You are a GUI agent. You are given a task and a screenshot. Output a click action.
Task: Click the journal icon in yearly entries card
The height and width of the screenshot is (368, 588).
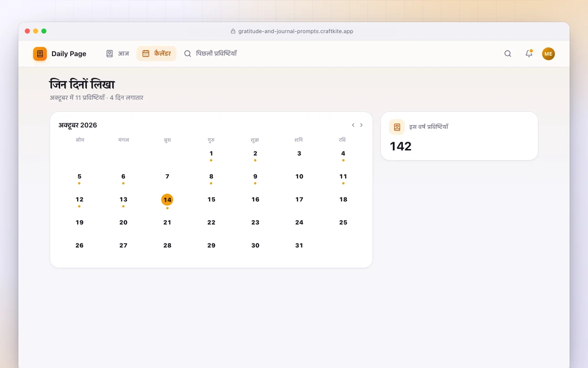397,127
